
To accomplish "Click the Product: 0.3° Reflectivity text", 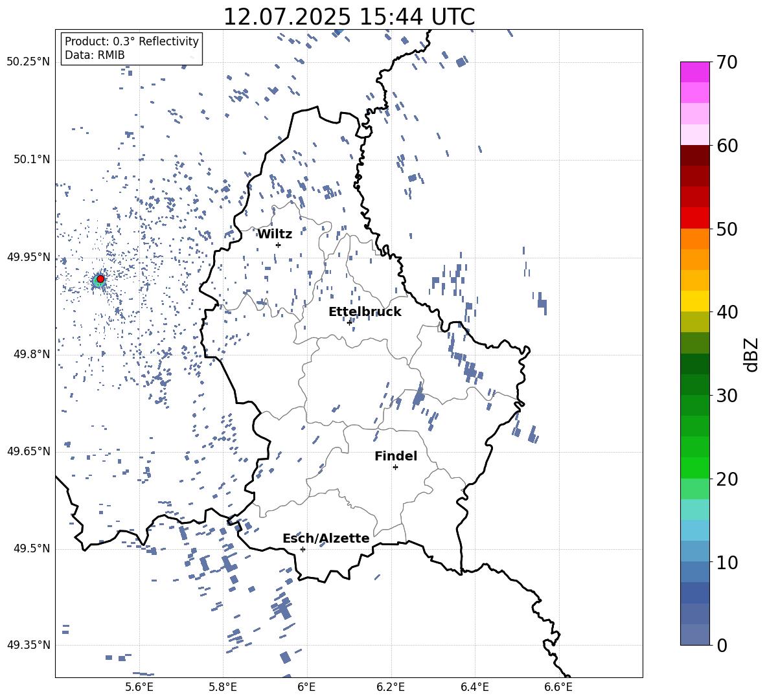I will click(132, 41).
